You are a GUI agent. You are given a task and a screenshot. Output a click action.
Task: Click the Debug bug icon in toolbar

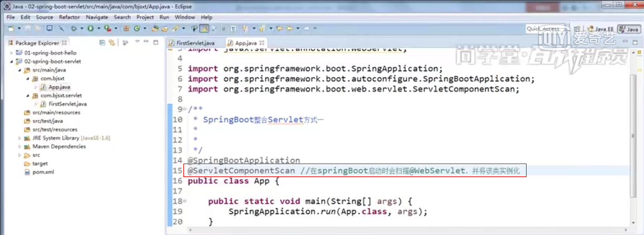pyautogui.click(x=74, y=28)
